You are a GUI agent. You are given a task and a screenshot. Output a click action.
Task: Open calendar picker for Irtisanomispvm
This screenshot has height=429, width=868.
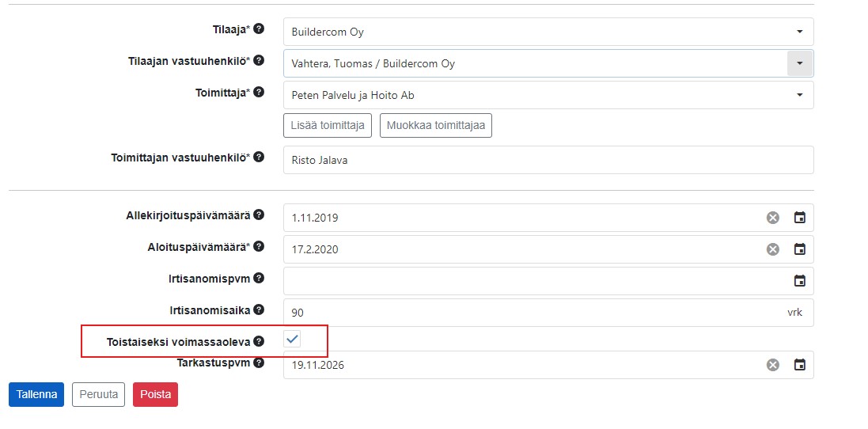tap(799, 281)
